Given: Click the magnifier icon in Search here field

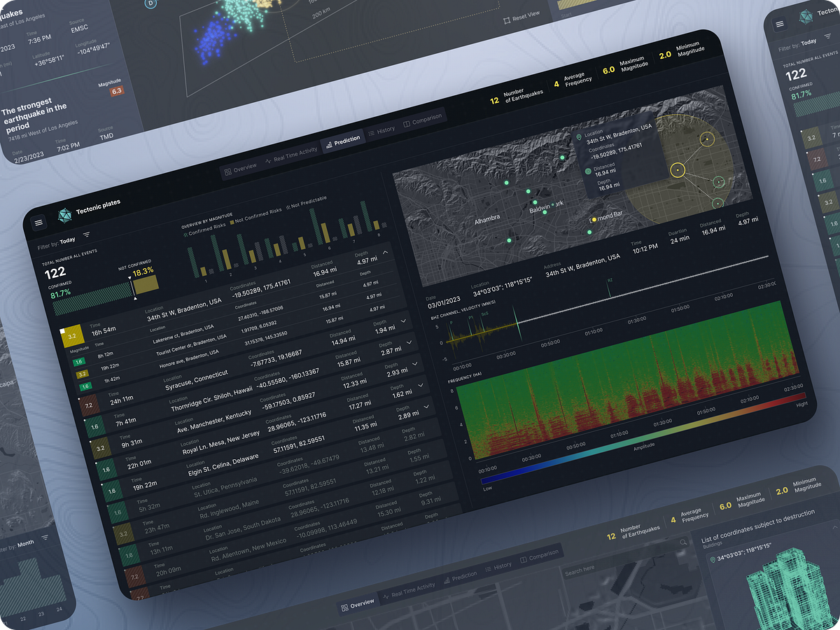Looking at the screenshot, I should [684, 542].
